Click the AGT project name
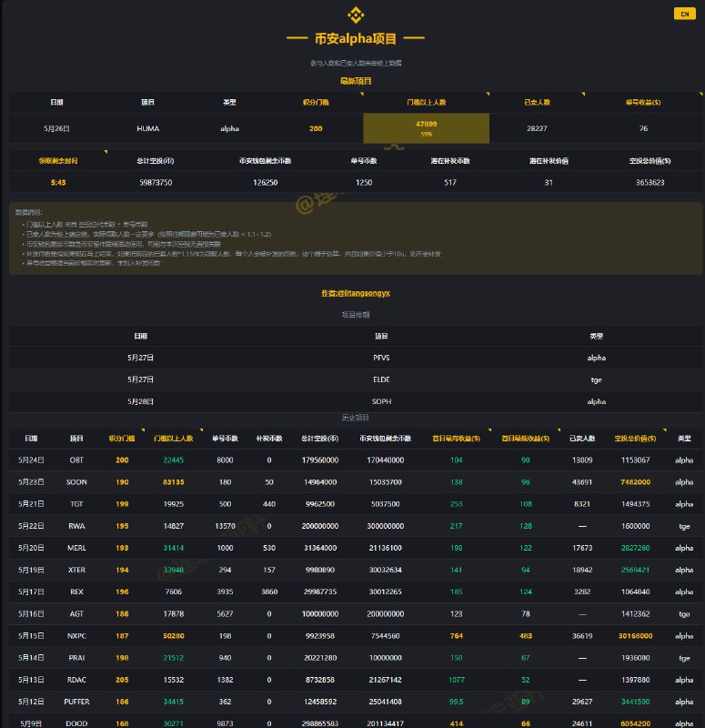 [x=76, y=613]
